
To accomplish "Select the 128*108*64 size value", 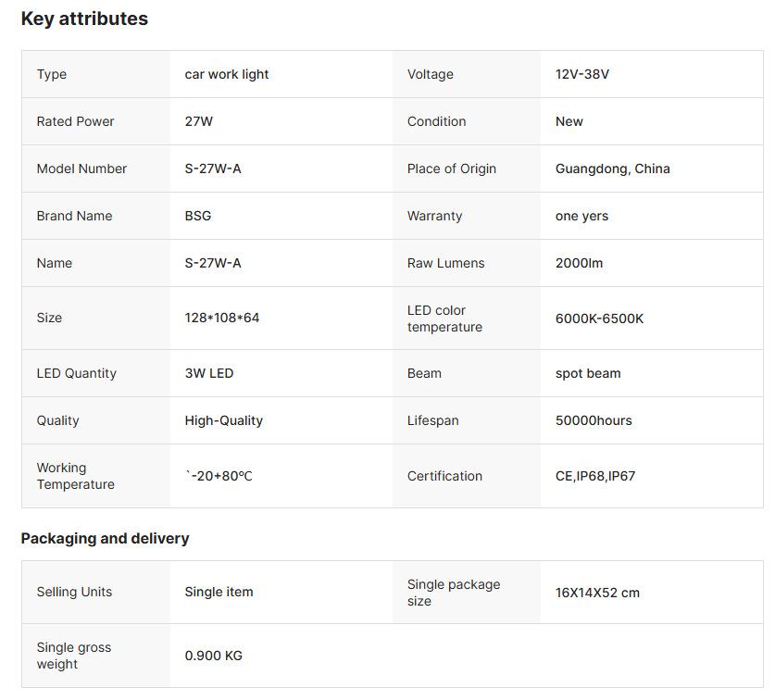I will point(222,318).
